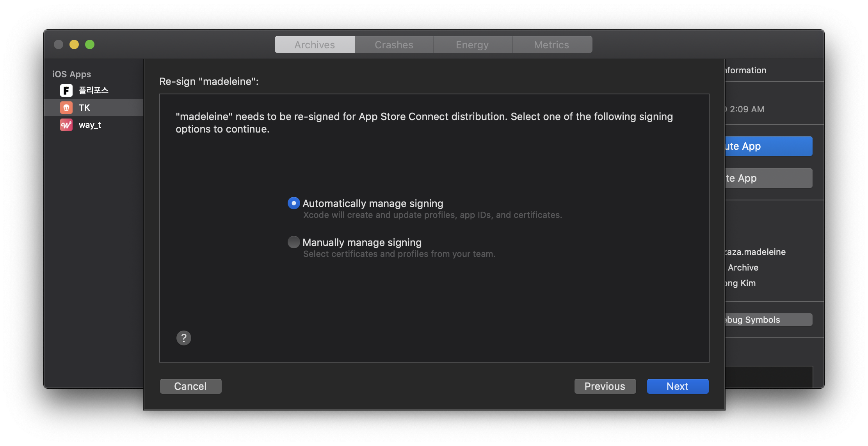
Task: Switch to the Crashes tab
Action: tap(394, 45)
